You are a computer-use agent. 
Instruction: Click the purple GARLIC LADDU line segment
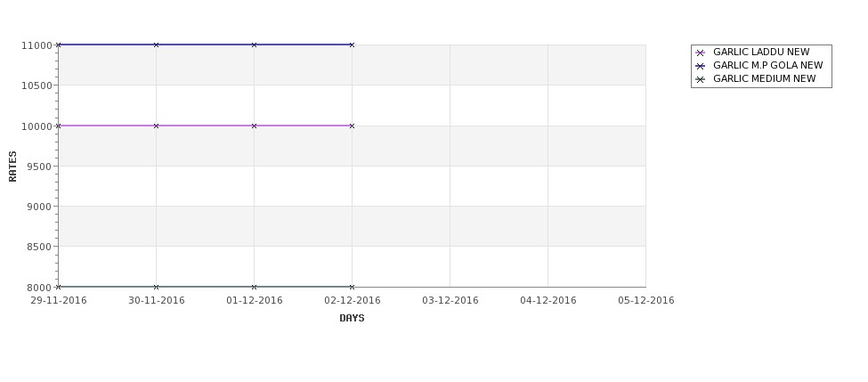tap(205, 126)
